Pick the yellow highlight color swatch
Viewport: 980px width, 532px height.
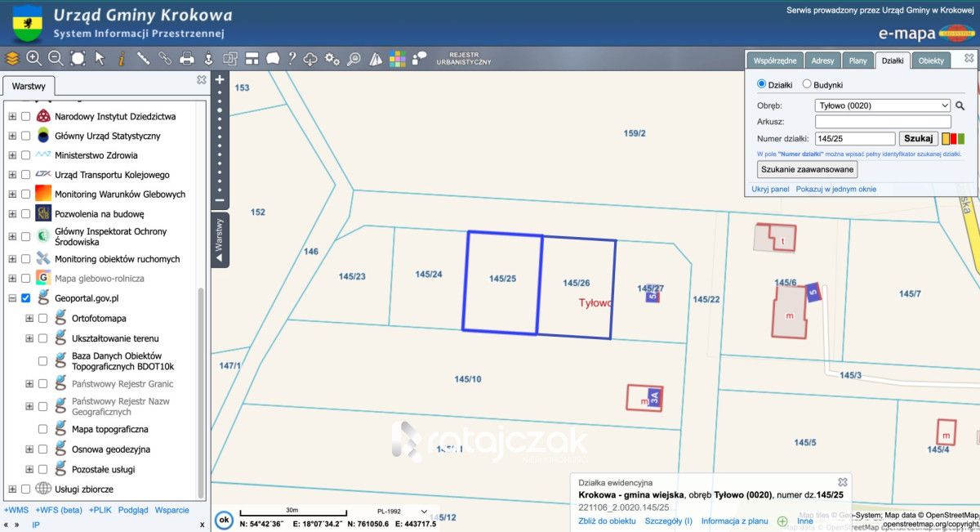coord(945,139)
